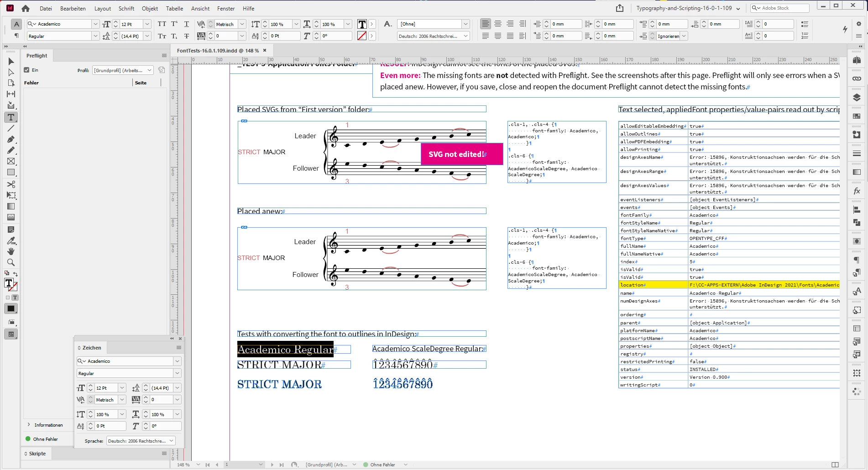This screenshot has width=868, height=470.
Task: Select the Gradient Swatch tool
Action: tap(11, 206)
